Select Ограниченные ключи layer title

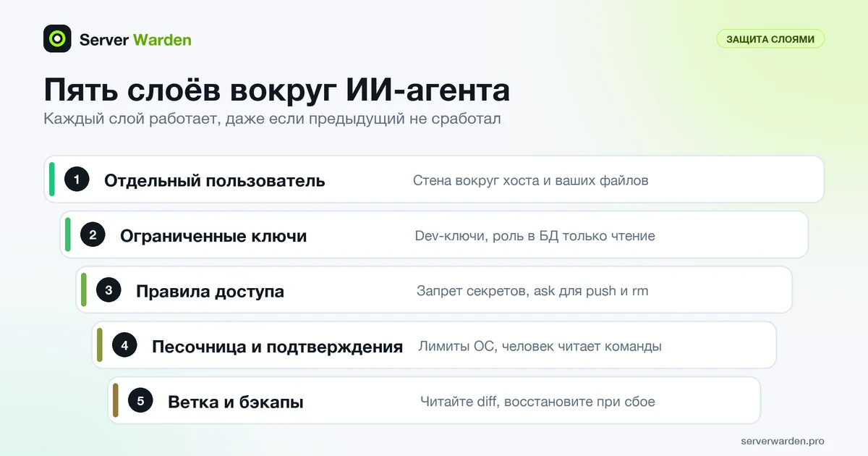213,236
